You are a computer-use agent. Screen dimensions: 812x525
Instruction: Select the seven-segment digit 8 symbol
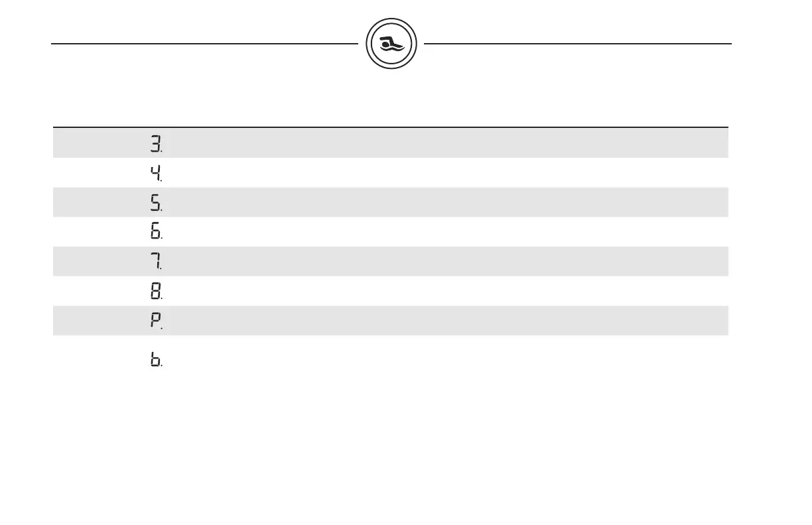click(155, 291)
